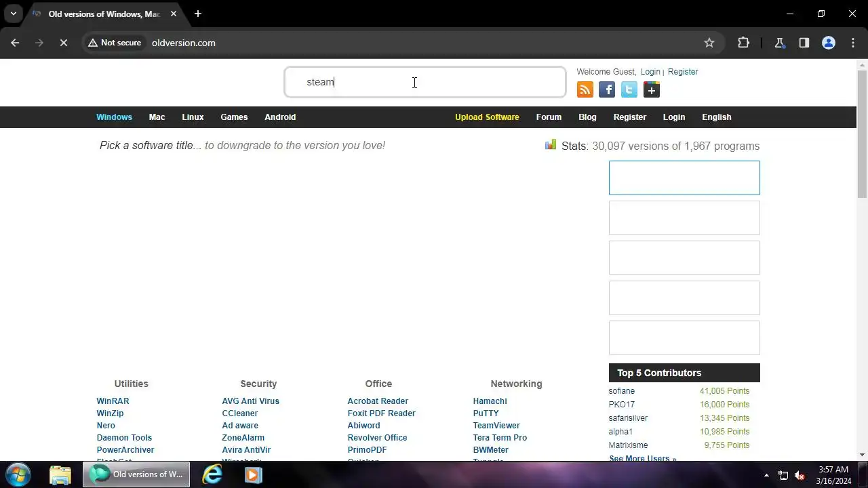
Task: Show hidden tray icons arrow
Action: click(x=766, y=475)
